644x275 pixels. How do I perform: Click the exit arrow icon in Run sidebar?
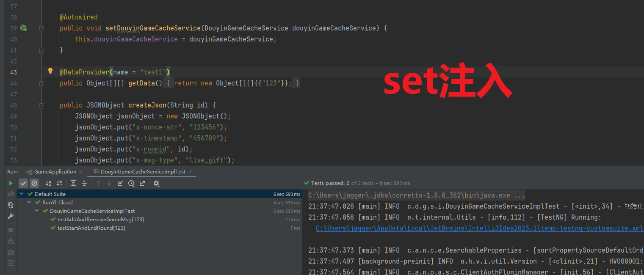click(x=11, y=263)
